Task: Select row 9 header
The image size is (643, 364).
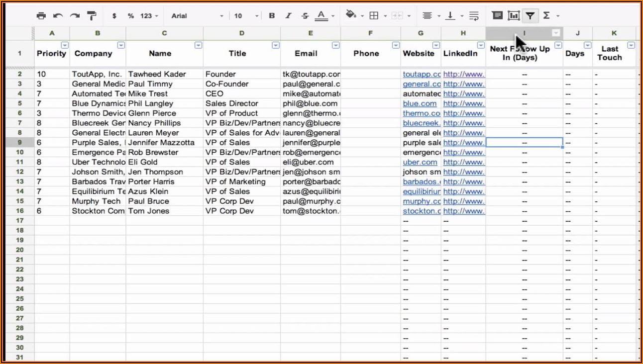Action: coord(20,143)
